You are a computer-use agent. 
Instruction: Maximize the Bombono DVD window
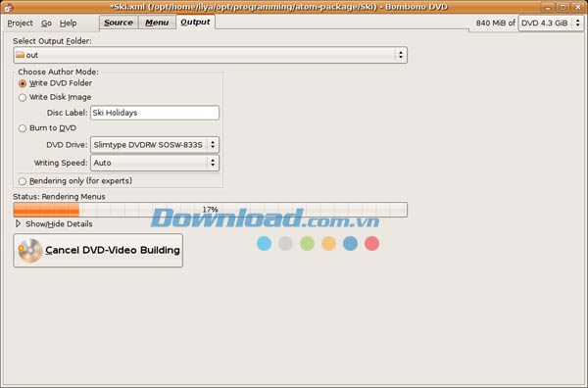tap(563, 7)
